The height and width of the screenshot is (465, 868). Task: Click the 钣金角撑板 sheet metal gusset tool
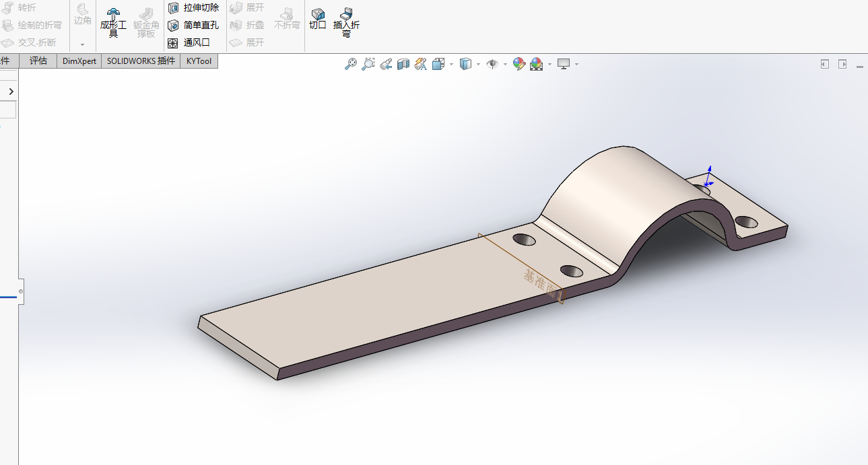[146, 22]
